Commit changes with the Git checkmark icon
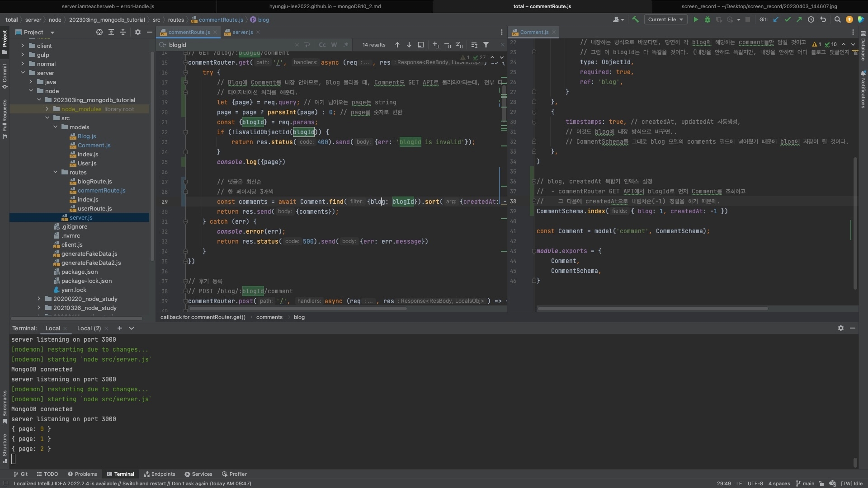 tap(788, 19)
